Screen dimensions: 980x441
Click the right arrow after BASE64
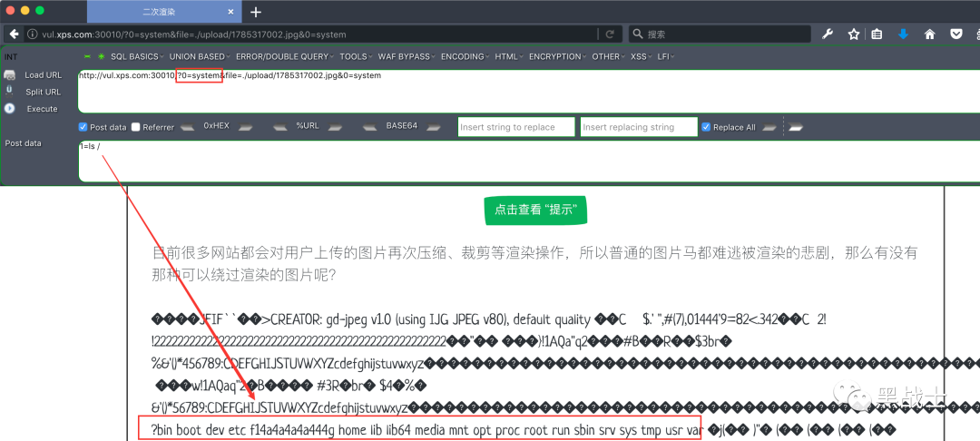pos(434,127)
